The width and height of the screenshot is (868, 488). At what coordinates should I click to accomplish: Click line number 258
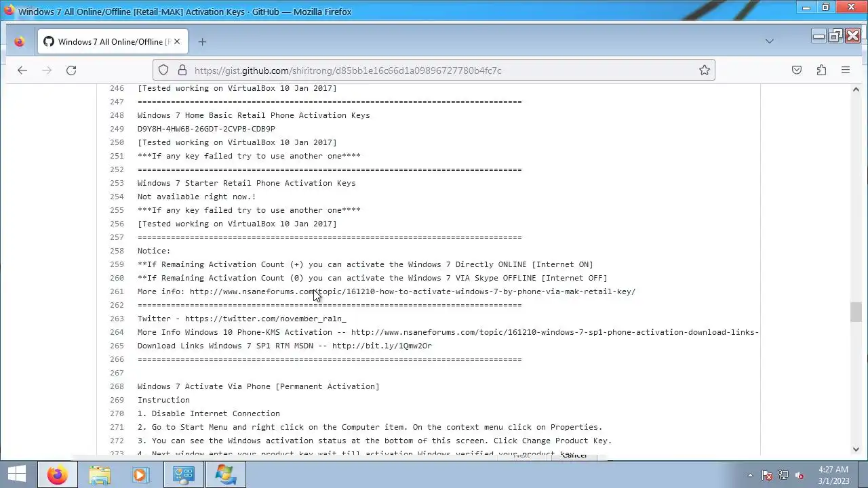[x=117, y=251]
